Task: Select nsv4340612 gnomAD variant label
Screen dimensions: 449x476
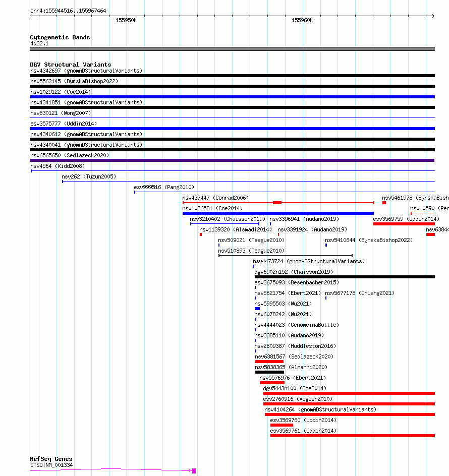Action: pos(86,135)
